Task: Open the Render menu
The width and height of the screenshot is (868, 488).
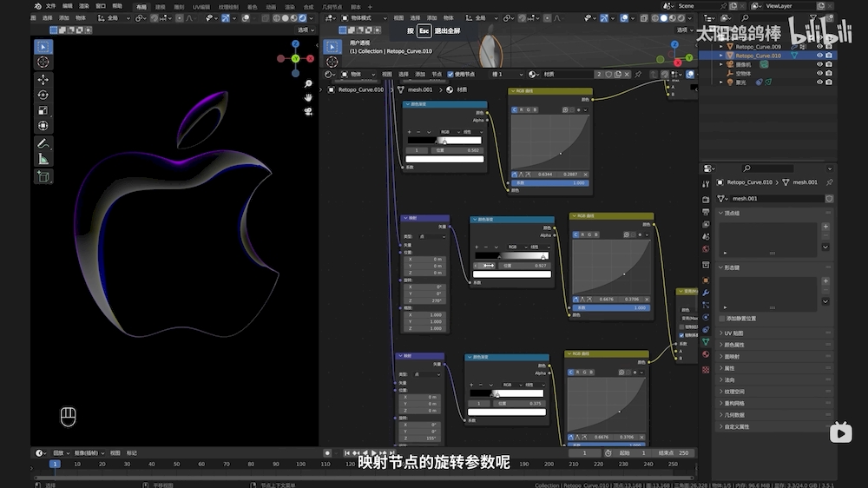Action: point(84,6)
